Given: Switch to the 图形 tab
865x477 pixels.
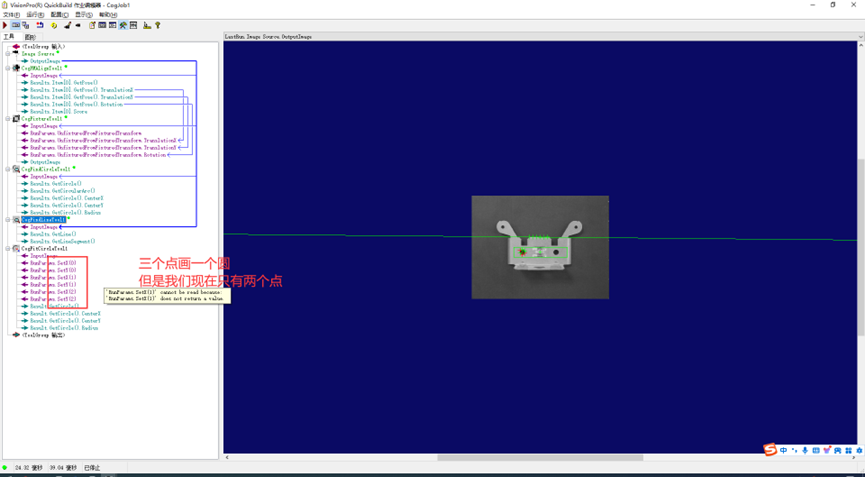Looking at the screenshot, I should pos(29,37).
